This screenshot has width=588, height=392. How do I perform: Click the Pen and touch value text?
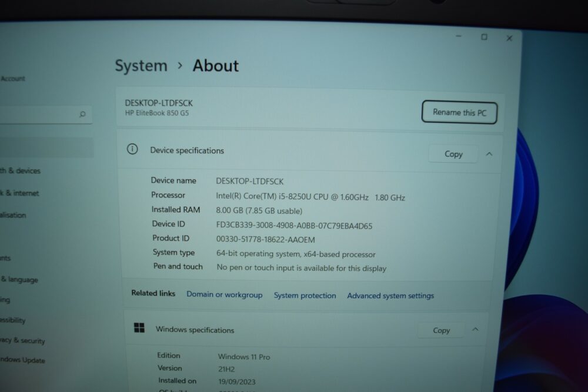[x=302, y=268]
